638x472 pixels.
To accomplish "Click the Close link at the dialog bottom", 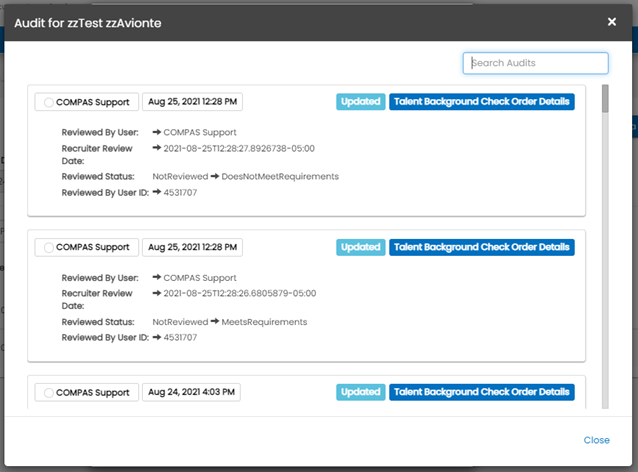I will point(596,440).
